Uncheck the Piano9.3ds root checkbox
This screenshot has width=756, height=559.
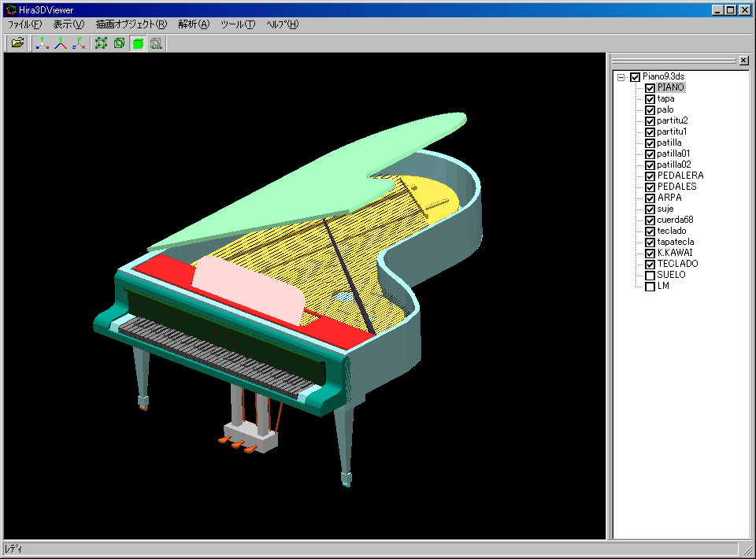[635, 77]
